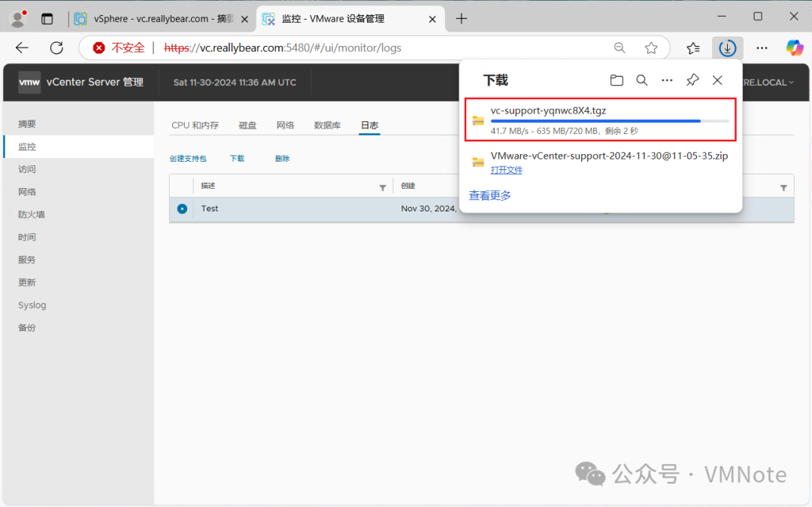Toggle the downloads toolbar button
The image size is (812, 507).
728,48
